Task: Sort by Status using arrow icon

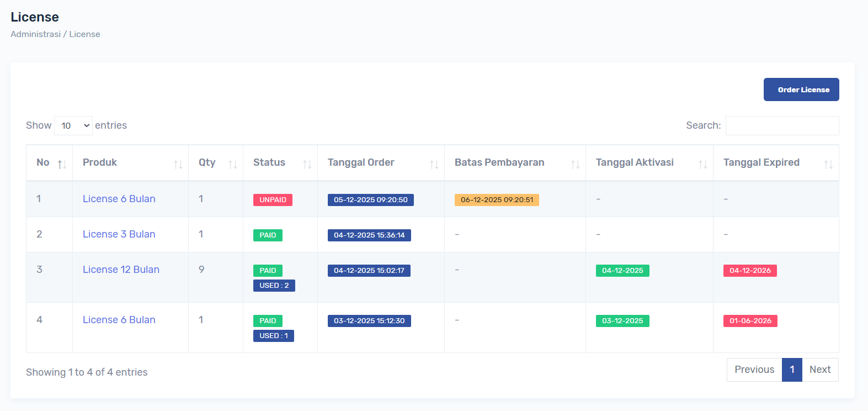Action: 307,164
